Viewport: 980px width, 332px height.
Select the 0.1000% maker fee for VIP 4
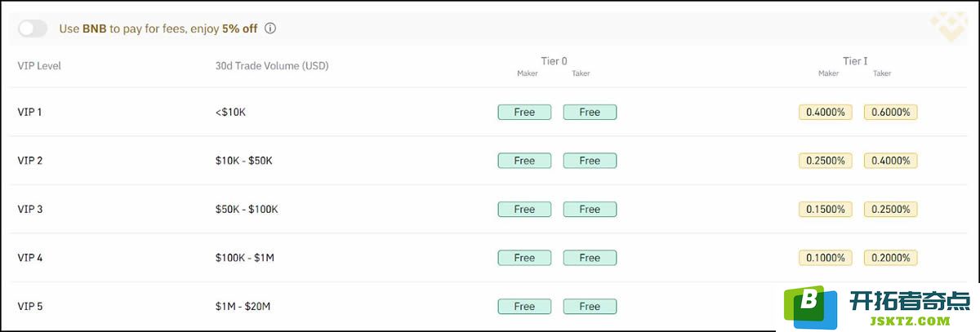pos(826,258)
